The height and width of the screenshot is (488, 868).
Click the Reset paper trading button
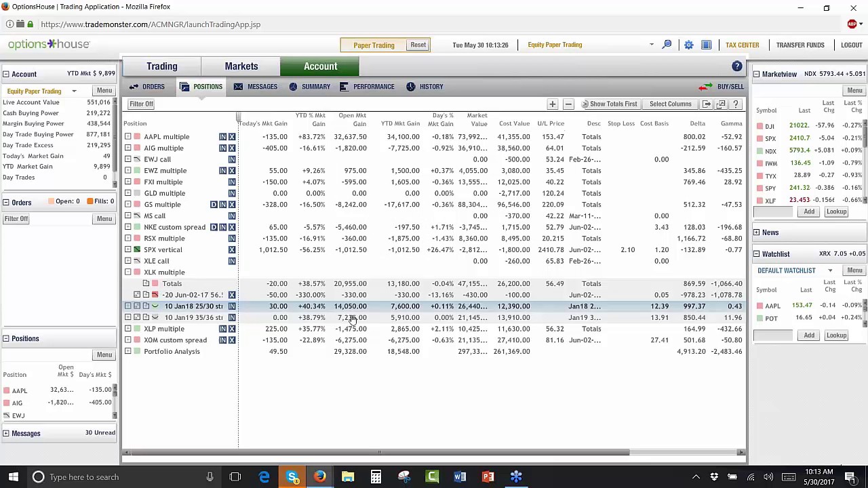pyautogui.click(x=418, y=45)
